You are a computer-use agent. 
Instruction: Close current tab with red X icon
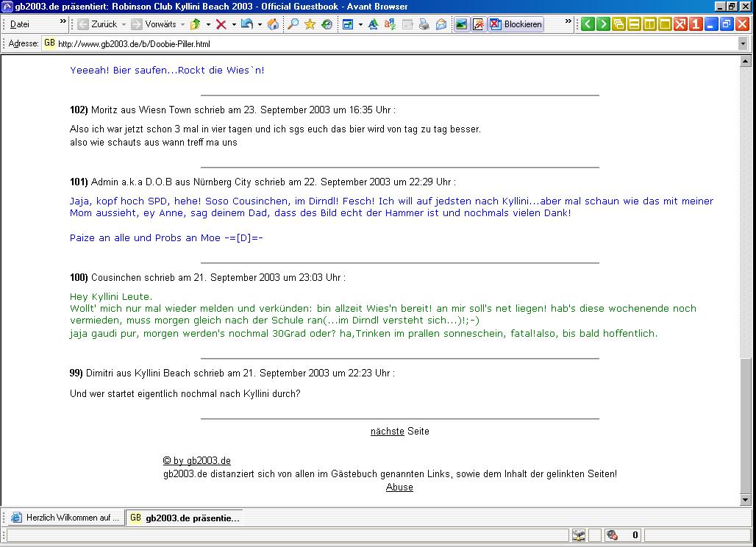pyautogui.click(x=741, y=24)
